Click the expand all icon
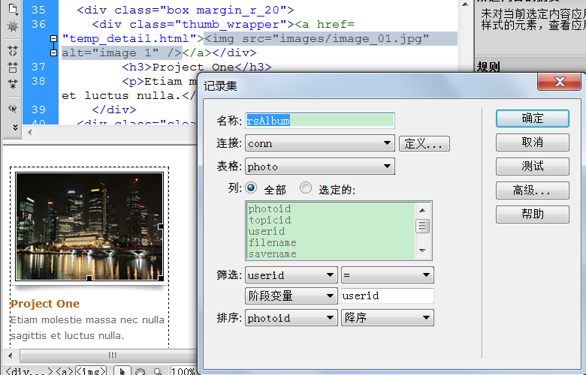 (x=12, y=84)
